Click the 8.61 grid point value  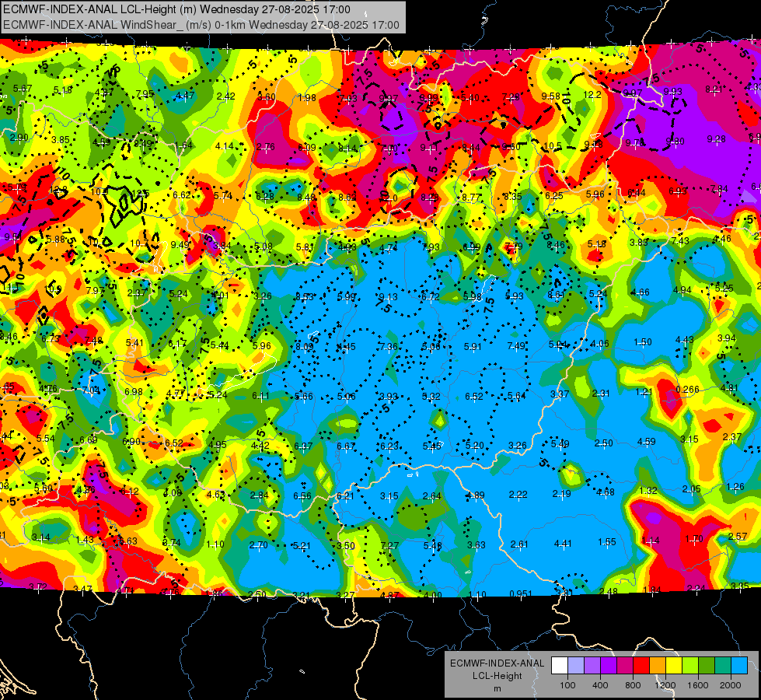pos(557,294)
